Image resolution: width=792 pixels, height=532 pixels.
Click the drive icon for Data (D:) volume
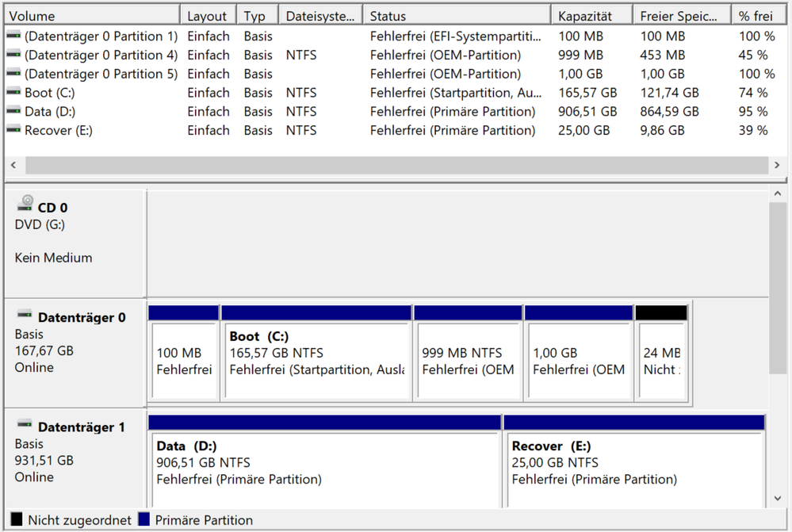click(x=13, y=112)
